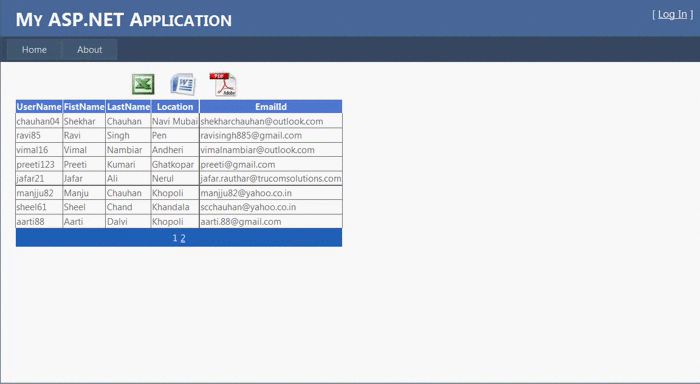Image resolution: width=700 pixels, height=384 pixels.
Task: Click the Pen location cell
Action: (x=175, y=135)
